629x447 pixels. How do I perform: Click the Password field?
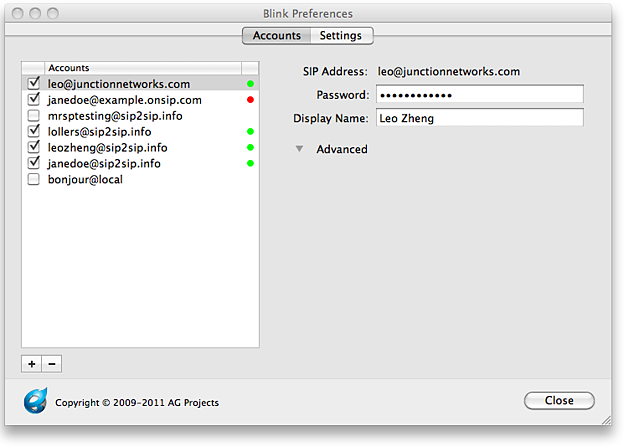pyautogui.click(x=480, y=95)
